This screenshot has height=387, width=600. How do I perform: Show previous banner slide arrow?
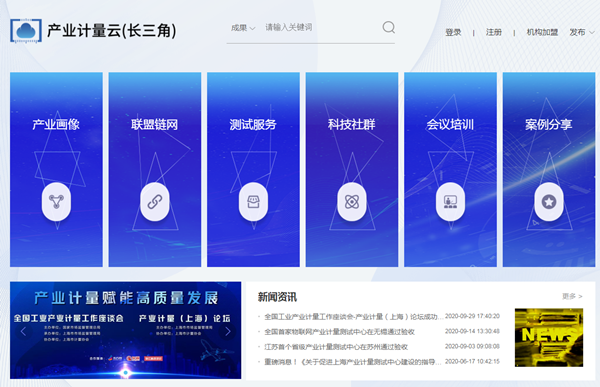pyautogui.click(x=23, y=331)
